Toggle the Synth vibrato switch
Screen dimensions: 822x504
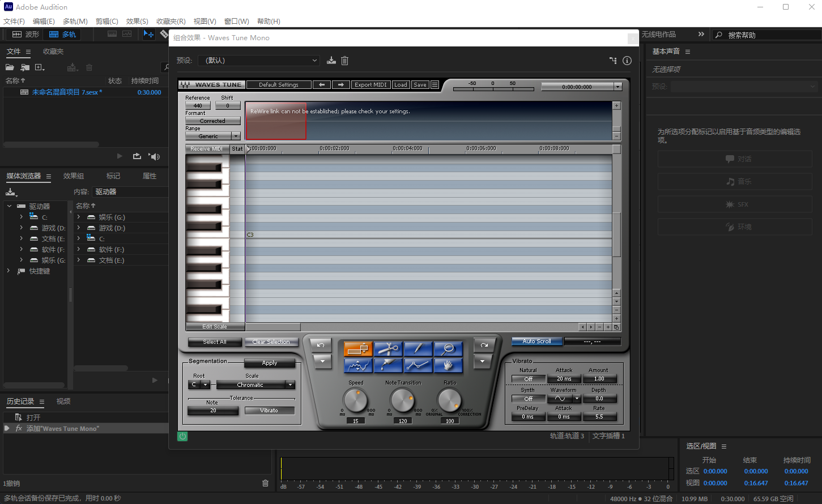tap(527, 399)
